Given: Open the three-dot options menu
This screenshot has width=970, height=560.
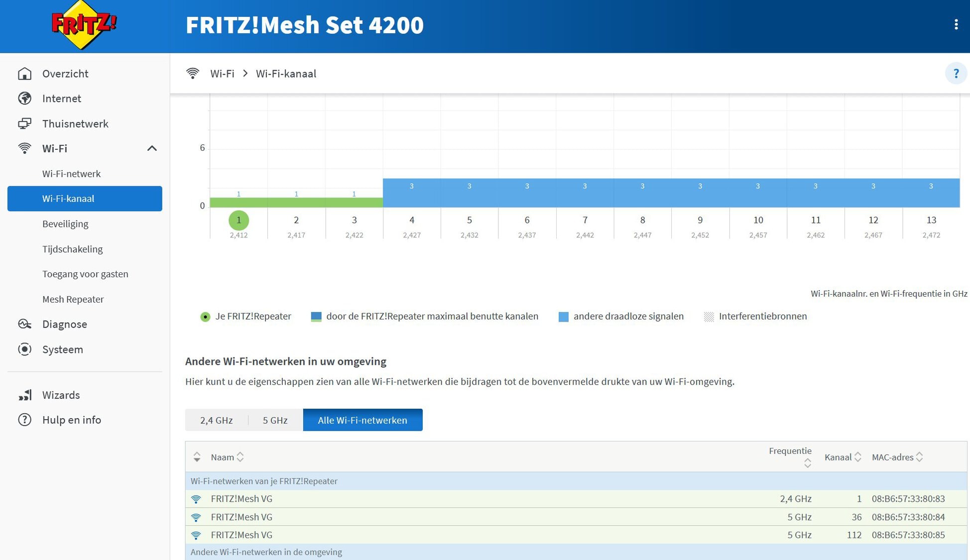Looking at the screenshot, I should (x=956, y=25).
